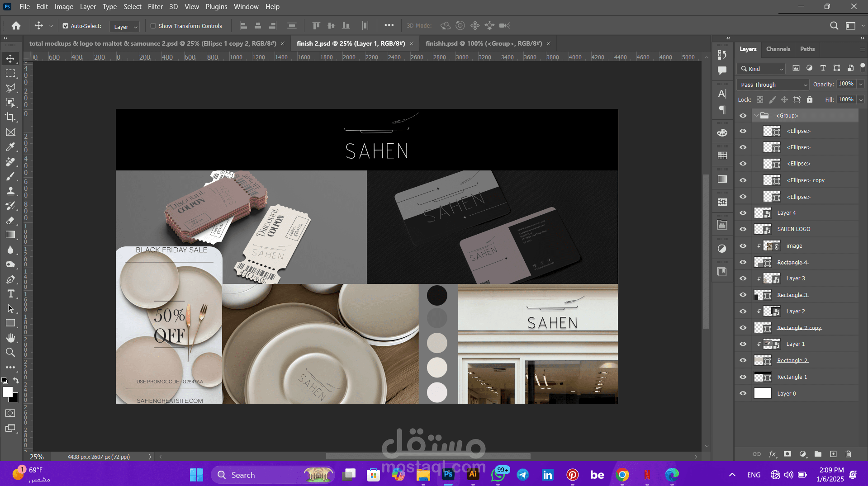The height and width of the screenshot is (486, 868).
Task: Select the Zoom tool in toolbar
Action: click(10, 352)
